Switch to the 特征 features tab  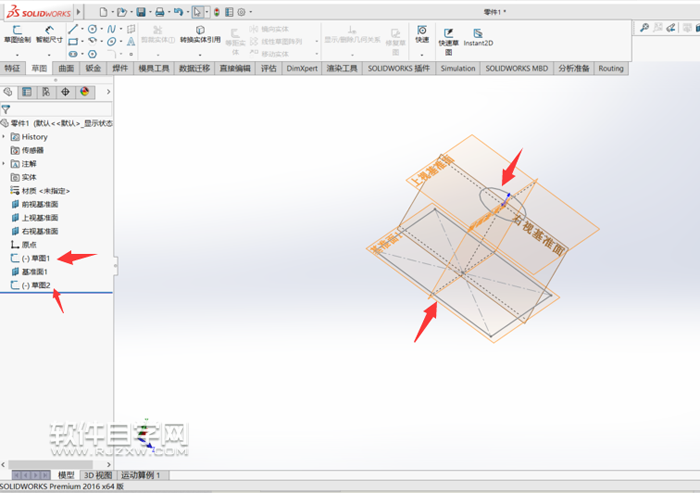pyautogui.click(x=12, y=68)
